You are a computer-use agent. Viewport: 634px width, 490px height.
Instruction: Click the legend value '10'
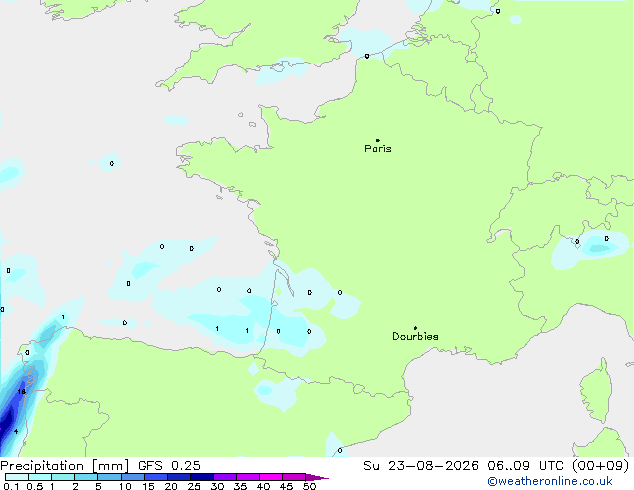125,486
